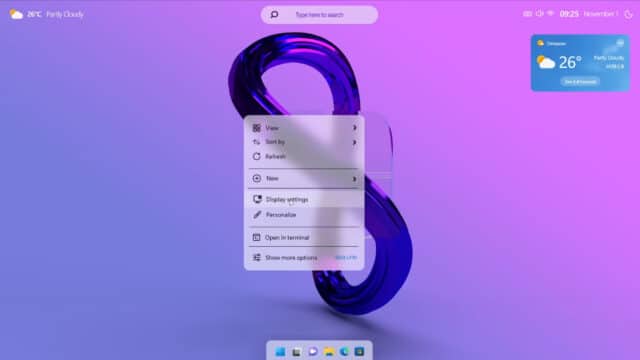Click the pencil icon beside Personalize

(257, 215)
